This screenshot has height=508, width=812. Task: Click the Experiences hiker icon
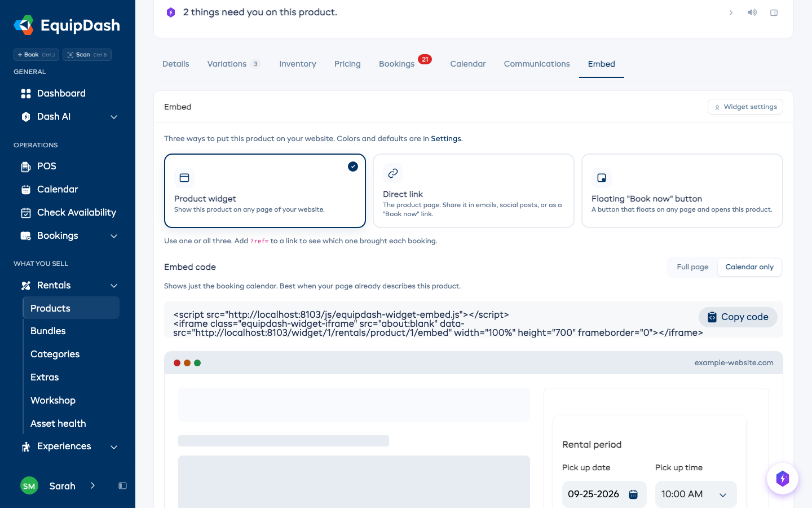26,446
